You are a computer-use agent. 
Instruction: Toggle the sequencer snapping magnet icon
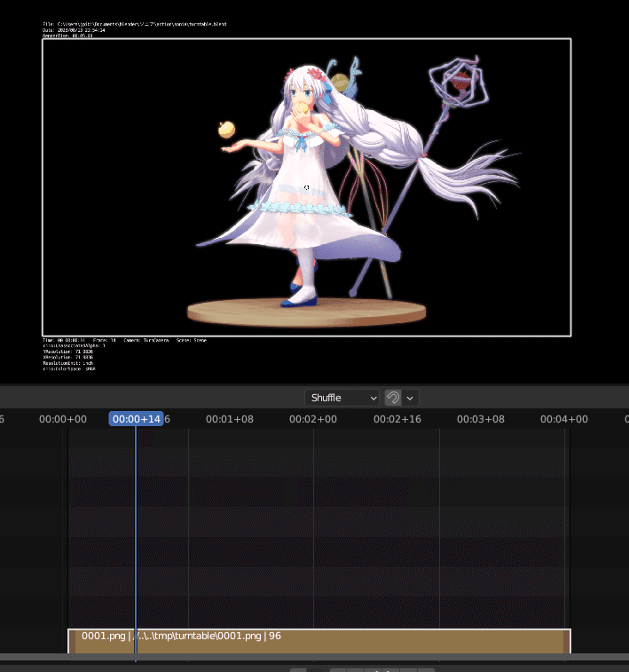393,398
